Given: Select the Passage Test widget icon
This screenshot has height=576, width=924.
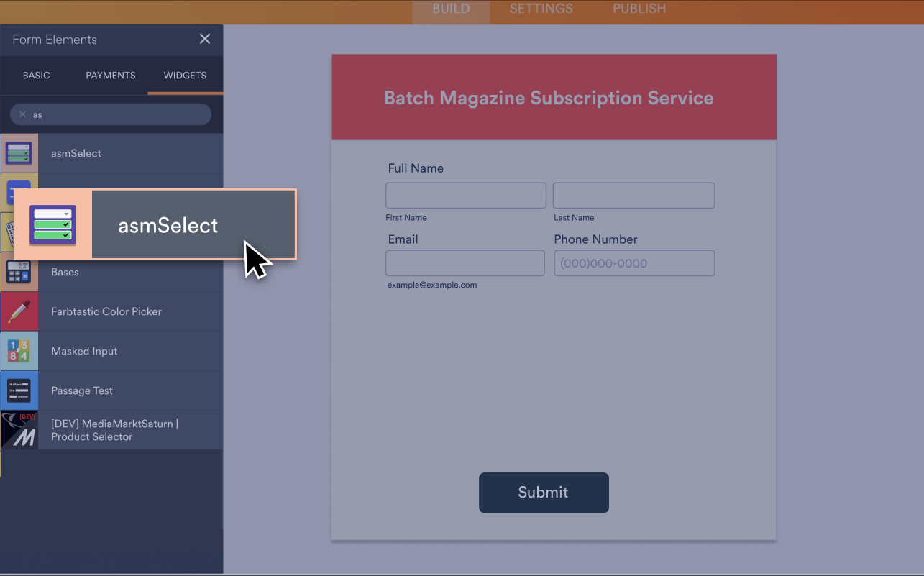Looking at the screenshot, I should pos(19,390).
